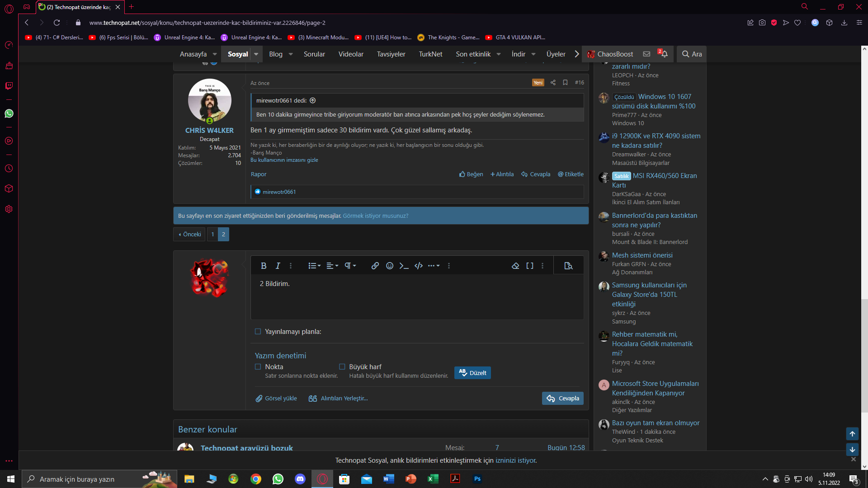Bookmark post #16
Screen dimensions: 868x488
pos(565,82)
